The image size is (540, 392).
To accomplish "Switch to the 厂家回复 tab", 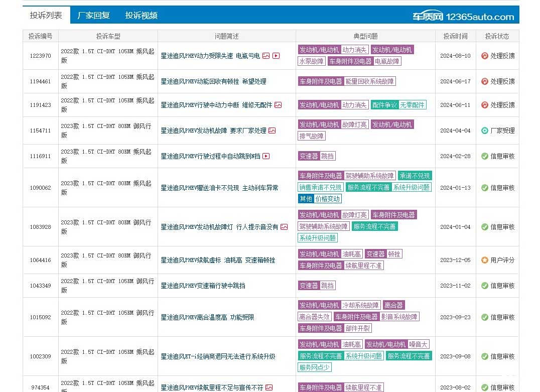I will tap(93, 16).
